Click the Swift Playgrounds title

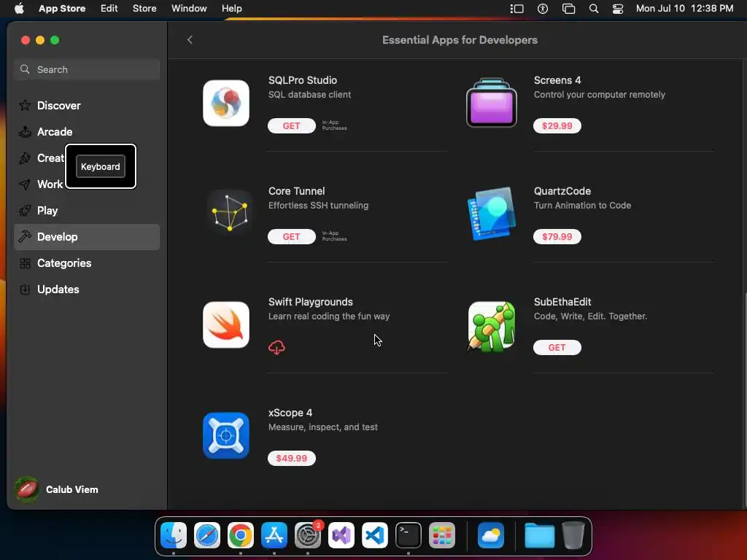tap(311, 302)
